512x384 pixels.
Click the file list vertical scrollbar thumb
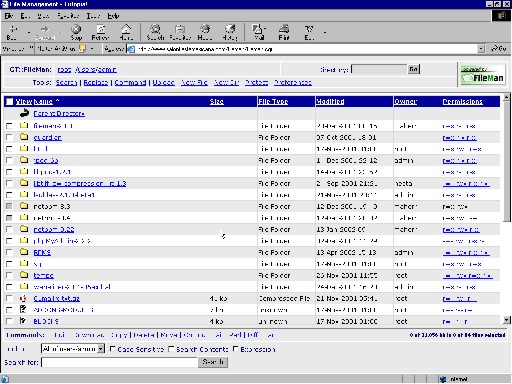tap(507, 162)
